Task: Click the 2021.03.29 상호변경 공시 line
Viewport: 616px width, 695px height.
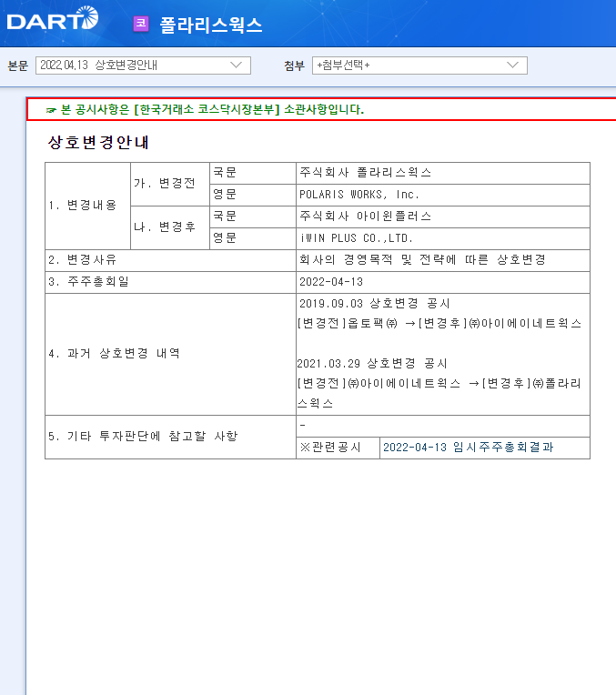Action: pos(372,364)
